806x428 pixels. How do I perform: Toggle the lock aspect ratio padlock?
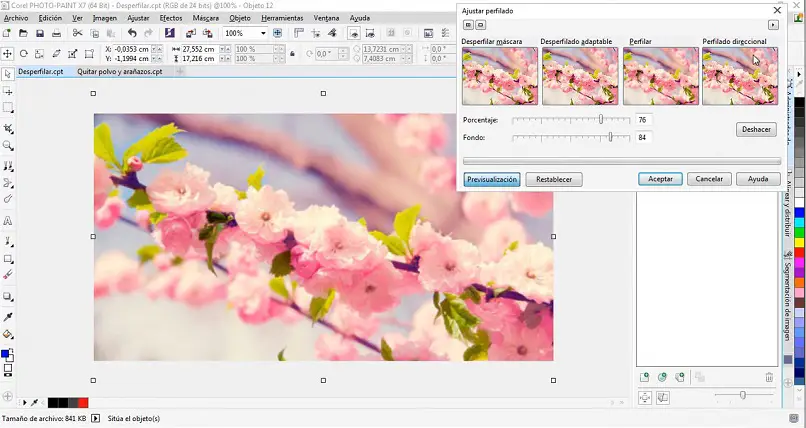(x=292, y=53)
